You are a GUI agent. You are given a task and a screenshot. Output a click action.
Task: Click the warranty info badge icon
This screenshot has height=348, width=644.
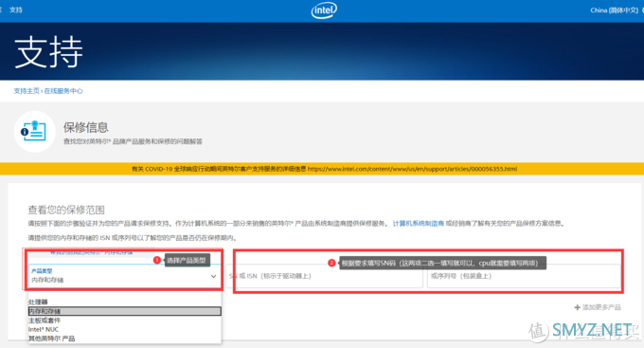point(34,131)
